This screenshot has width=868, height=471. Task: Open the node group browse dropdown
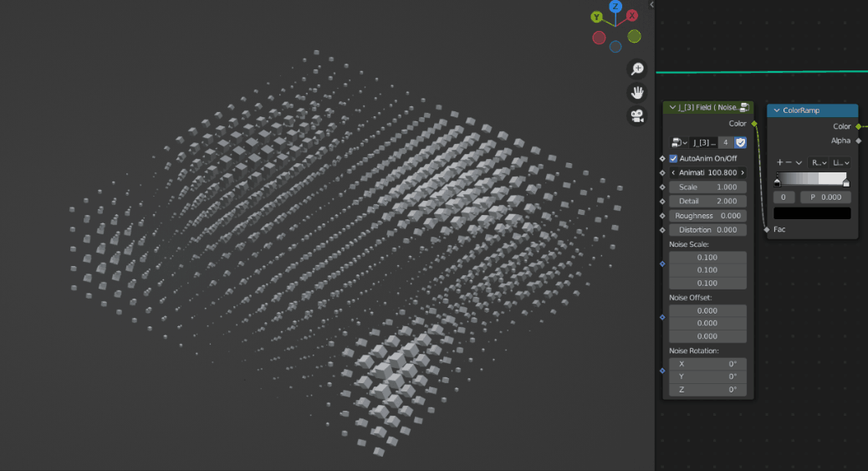point(679,143)
